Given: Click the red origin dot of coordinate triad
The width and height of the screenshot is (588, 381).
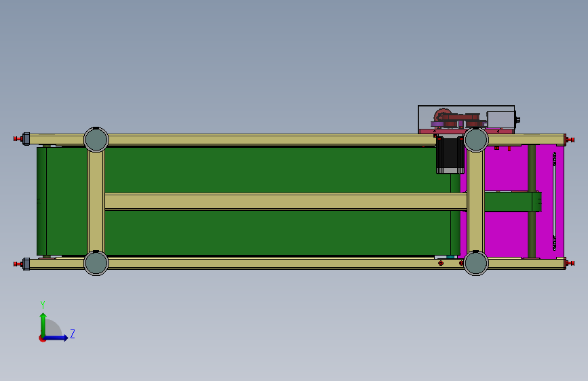Looking at the screenshot, I should click(x=42, y=339).
